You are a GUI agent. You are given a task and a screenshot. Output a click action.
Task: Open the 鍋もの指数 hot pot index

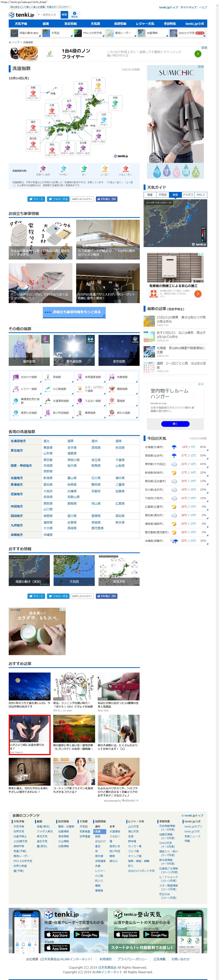[112, 412]
